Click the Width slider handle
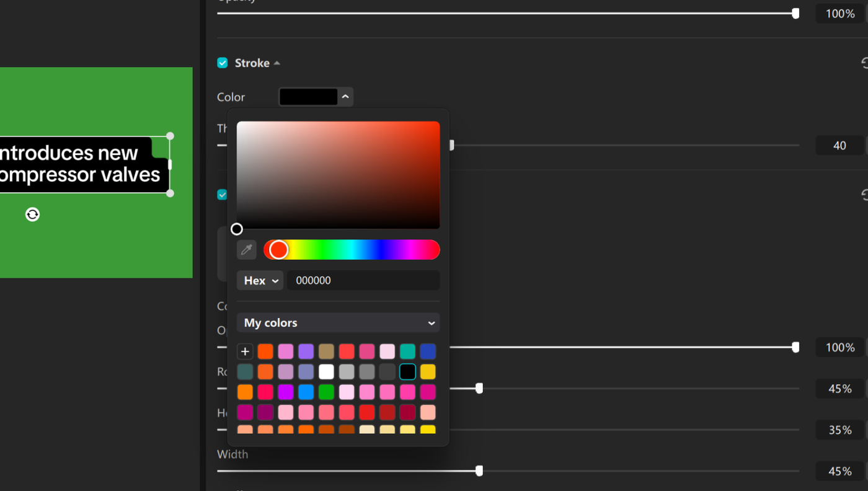868x491 pixels. click(479, 471)
